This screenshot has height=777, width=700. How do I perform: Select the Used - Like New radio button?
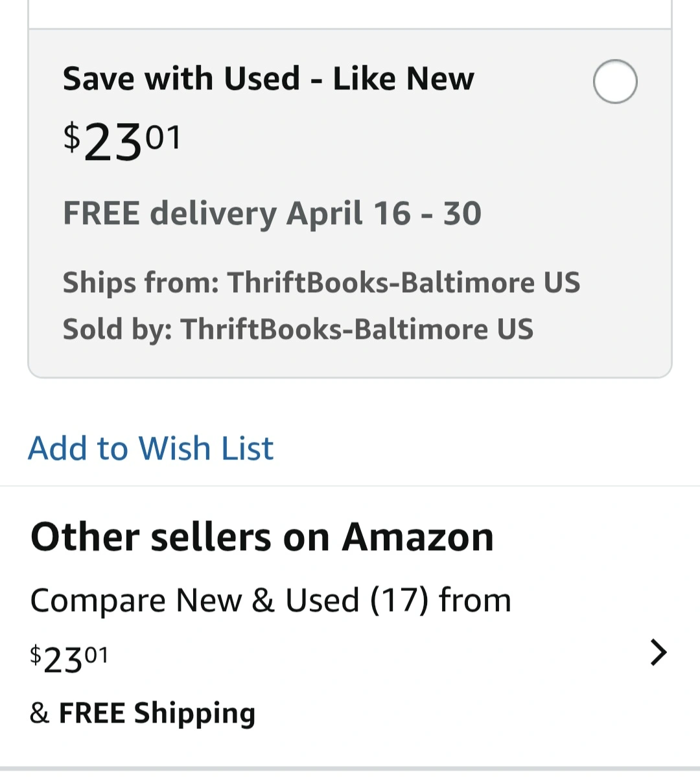click(615, 82)
